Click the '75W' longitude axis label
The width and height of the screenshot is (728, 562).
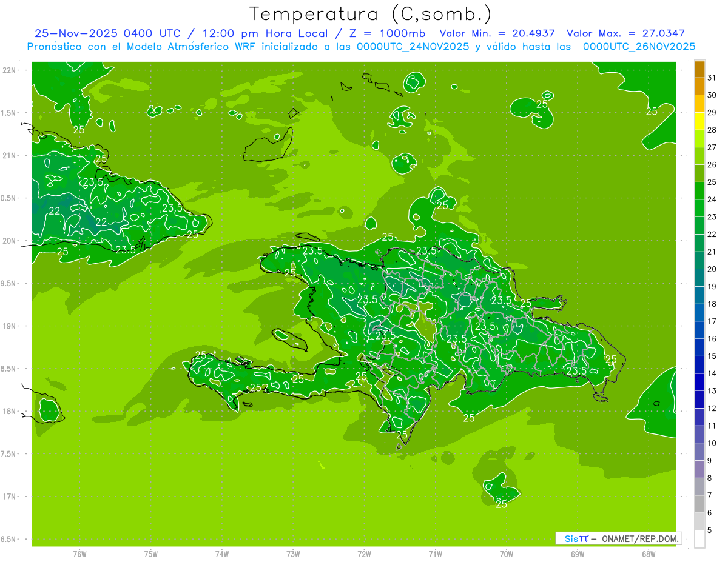click(151, 554)
